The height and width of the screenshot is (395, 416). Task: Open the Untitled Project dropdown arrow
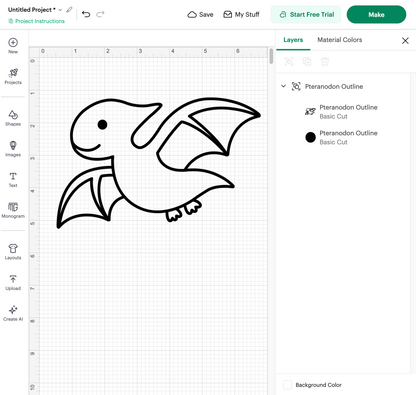tap(60, 10)
